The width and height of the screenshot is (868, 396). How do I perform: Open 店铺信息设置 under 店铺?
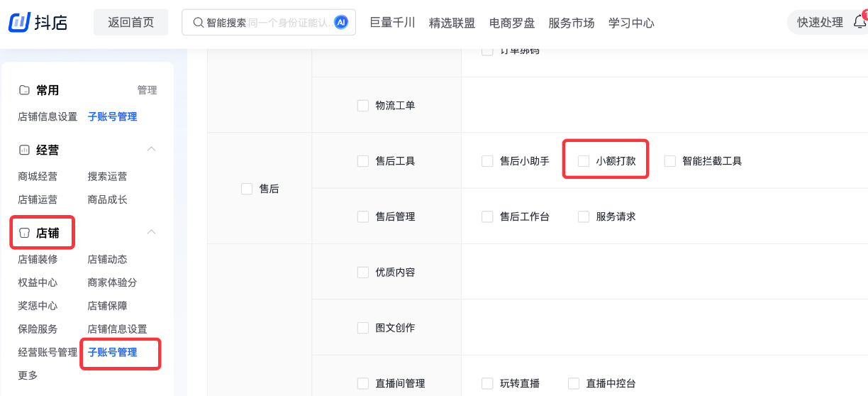tap(117, 329)
